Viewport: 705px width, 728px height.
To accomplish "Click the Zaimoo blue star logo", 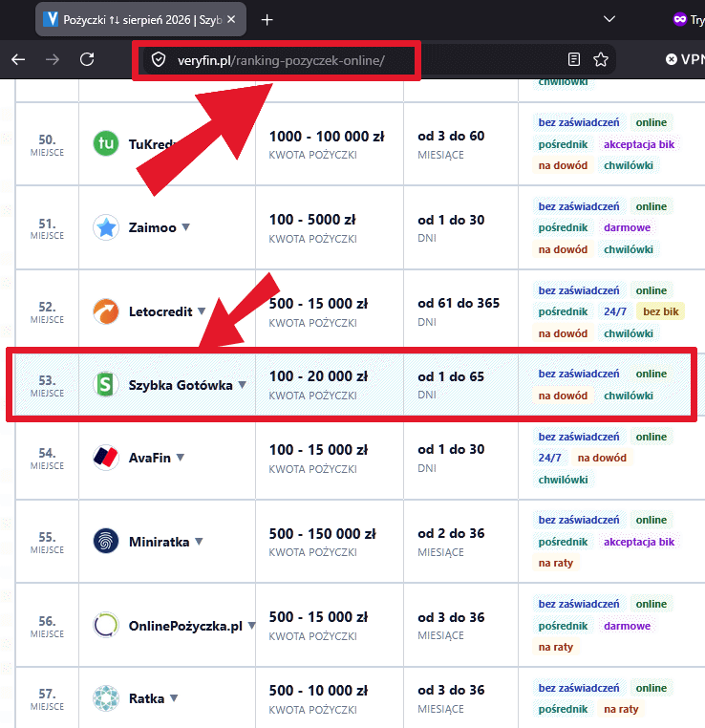I will (x=106, y=227).
